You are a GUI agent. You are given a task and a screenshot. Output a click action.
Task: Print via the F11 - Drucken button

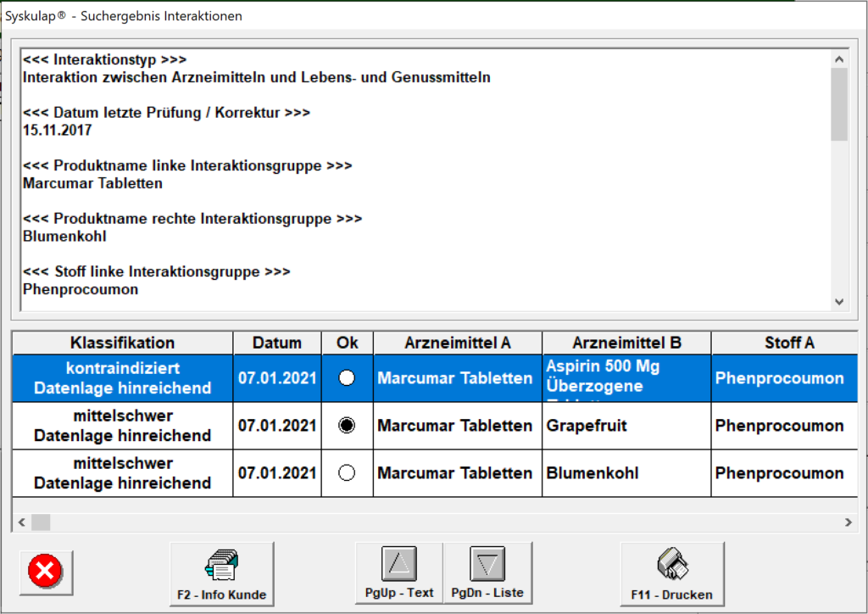672,573
